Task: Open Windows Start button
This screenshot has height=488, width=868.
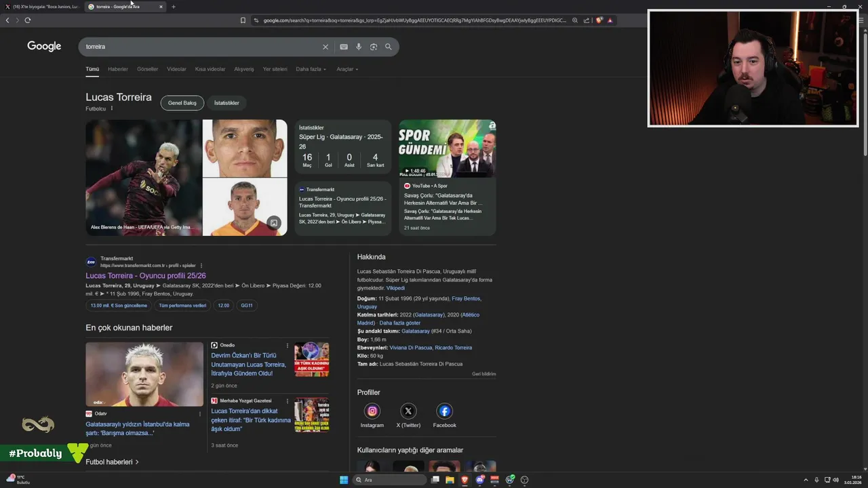Action: [344, 480]
